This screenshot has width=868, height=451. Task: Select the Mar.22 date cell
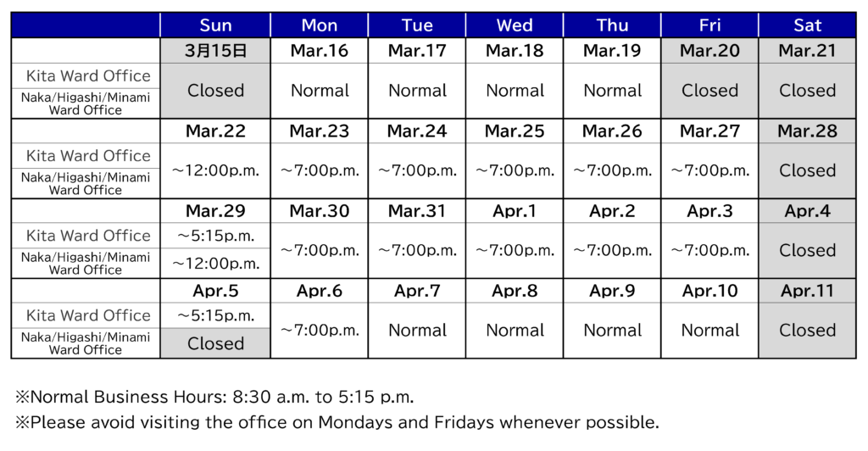click(215, 131)
